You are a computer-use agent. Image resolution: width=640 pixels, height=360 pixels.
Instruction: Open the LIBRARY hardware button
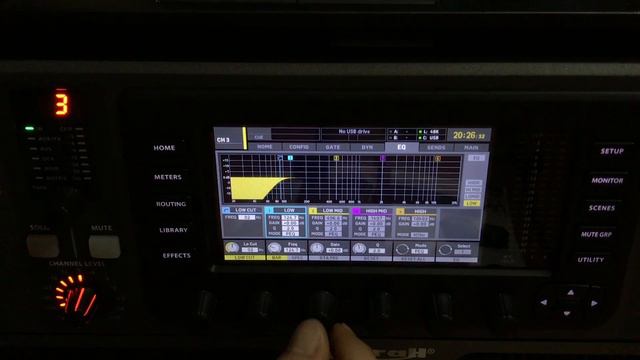[173, 230]
